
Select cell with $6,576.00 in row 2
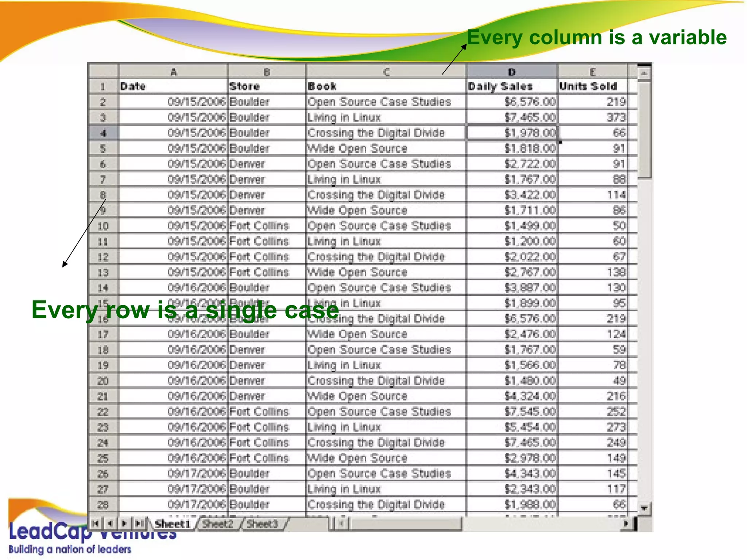[x=512, y=102]
